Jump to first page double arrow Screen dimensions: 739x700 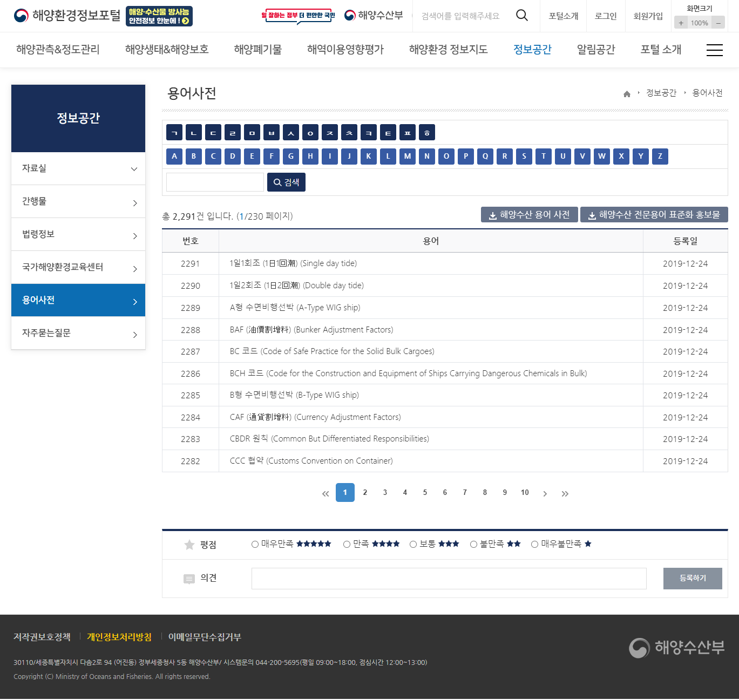(x=325, y=493)
